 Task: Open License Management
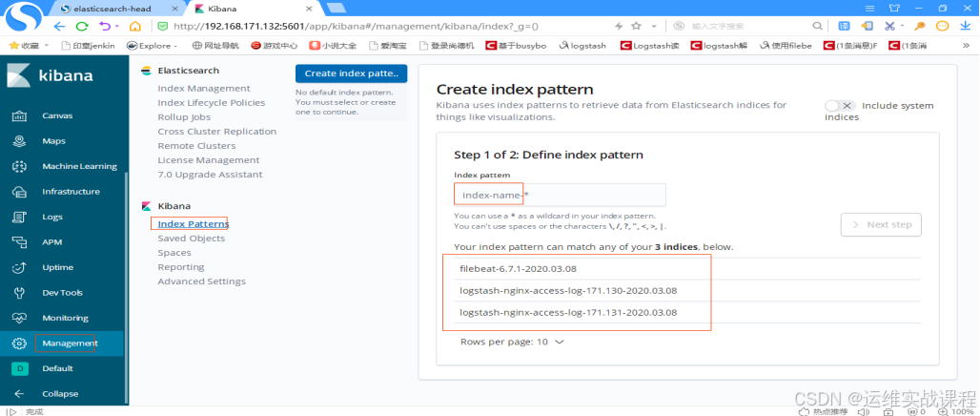209,160
